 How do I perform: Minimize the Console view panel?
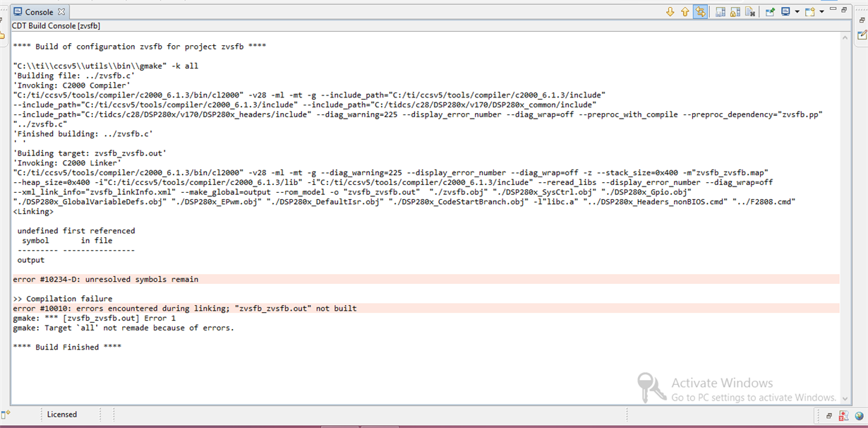tap(834, 10)
